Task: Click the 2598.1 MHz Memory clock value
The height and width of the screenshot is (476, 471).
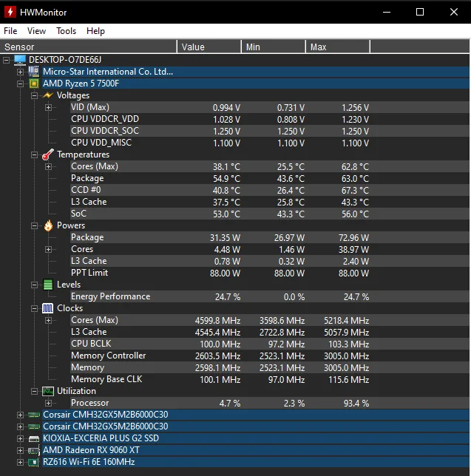Action: [217, 368]
